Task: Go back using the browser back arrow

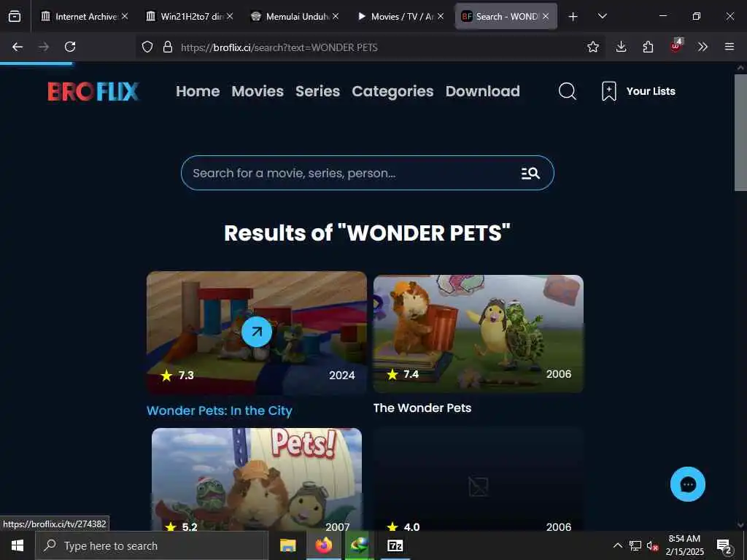Action: coord(18,47)
